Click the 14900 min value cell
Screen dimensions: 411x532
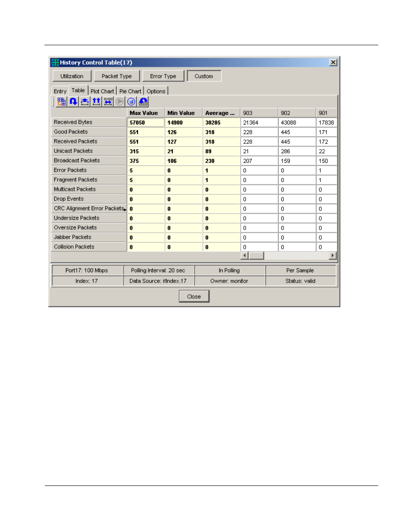point(184,123)
